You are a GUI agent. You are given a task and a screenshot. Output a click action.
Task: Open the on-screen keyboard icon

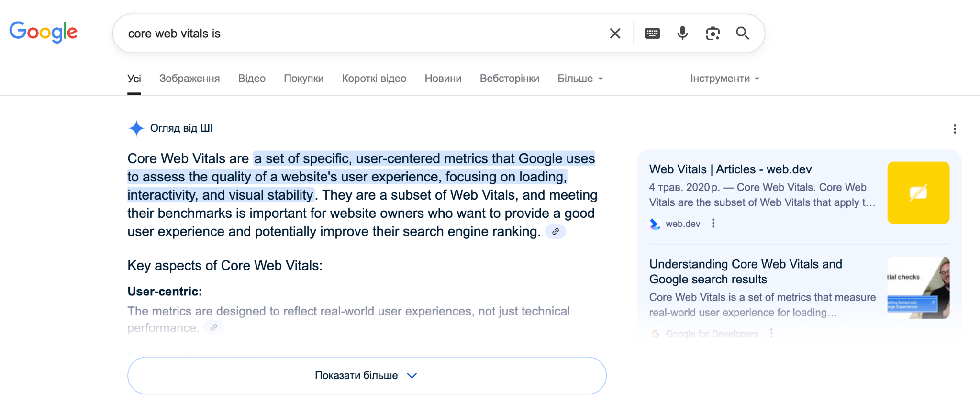coord(653,33)
